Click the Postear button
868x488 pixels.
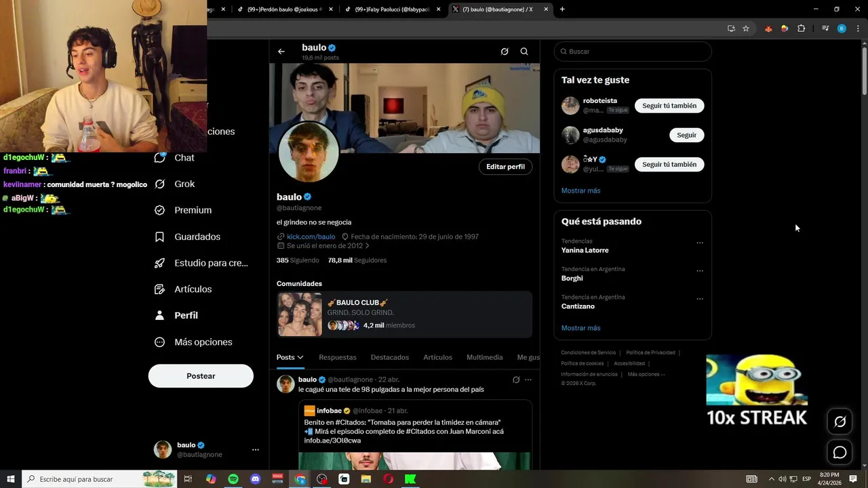click(x=201, y=376)
